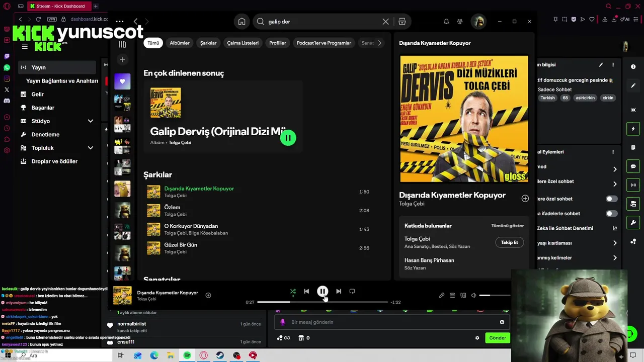Select the Profiller filter chip
This screenshot has width=644, height=362.
[278, 43]
